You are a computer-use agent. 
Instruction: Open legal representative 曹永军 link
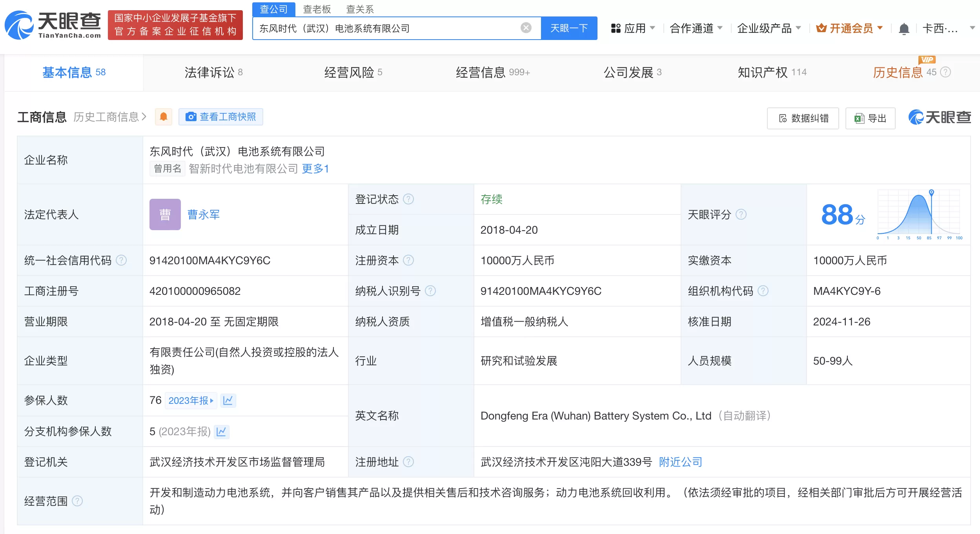pos(203,214)
